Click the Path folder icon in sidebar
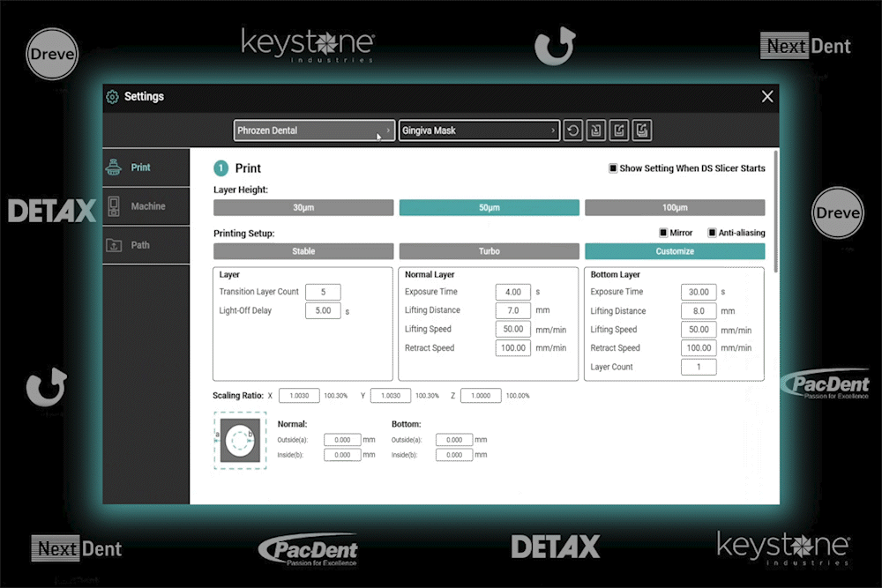 (x=113, y=245)
